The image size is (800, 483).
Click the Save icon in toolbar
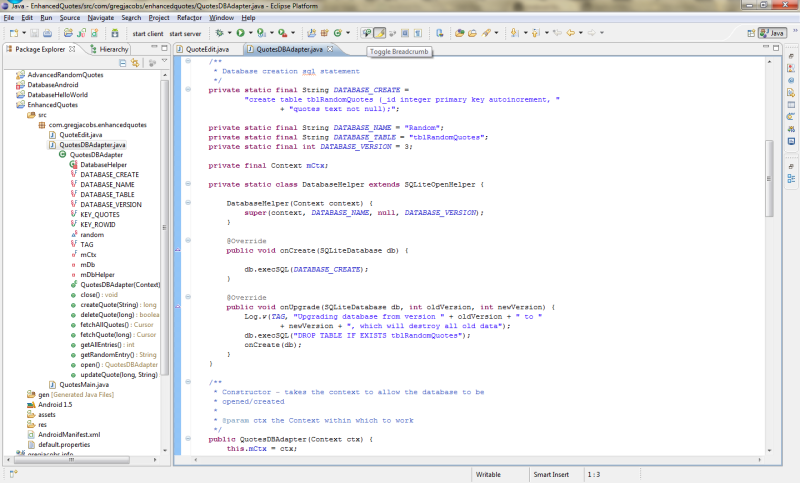tap(33, 33)
